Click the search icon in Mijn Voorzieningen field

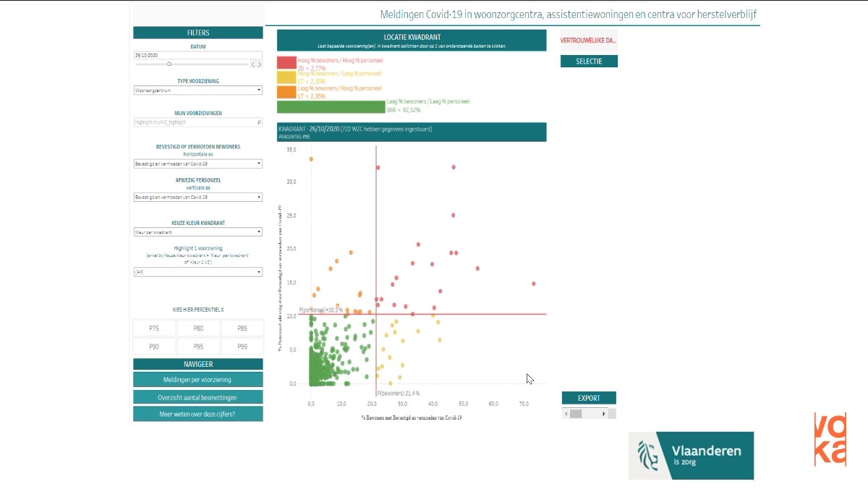coord(259,122)
